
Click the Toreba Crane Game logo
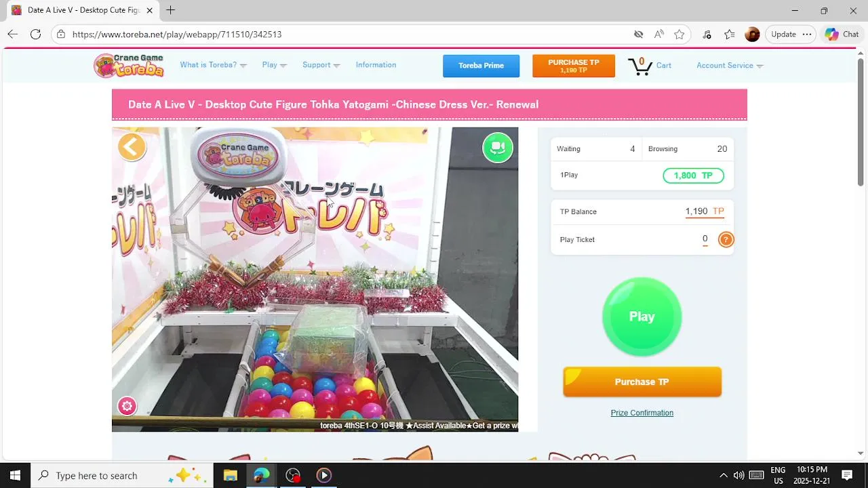point(130,65)
